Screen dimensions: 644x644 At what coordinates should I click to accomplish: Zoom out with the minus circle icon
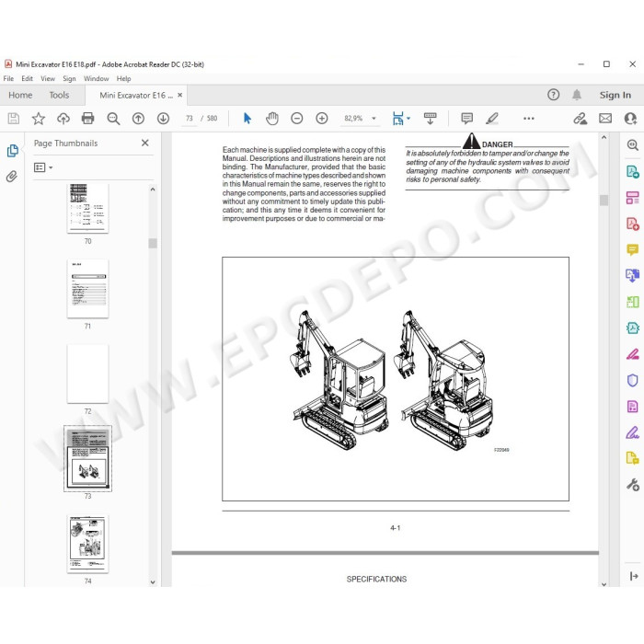pyautogui.click(x=297, y=119)
